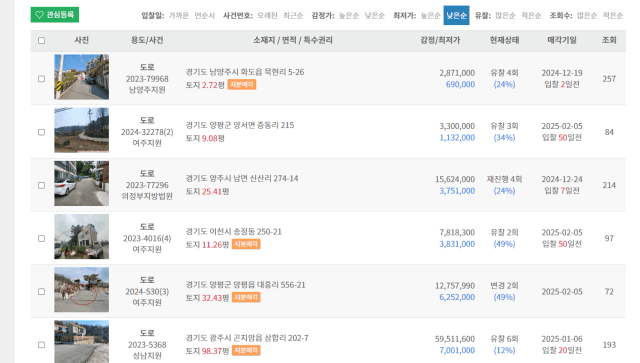The width and height of the screenshot is (640, 363).
Task: View the thumbnail for 이천시 송정동 250-21
Action: click(82, 236)
